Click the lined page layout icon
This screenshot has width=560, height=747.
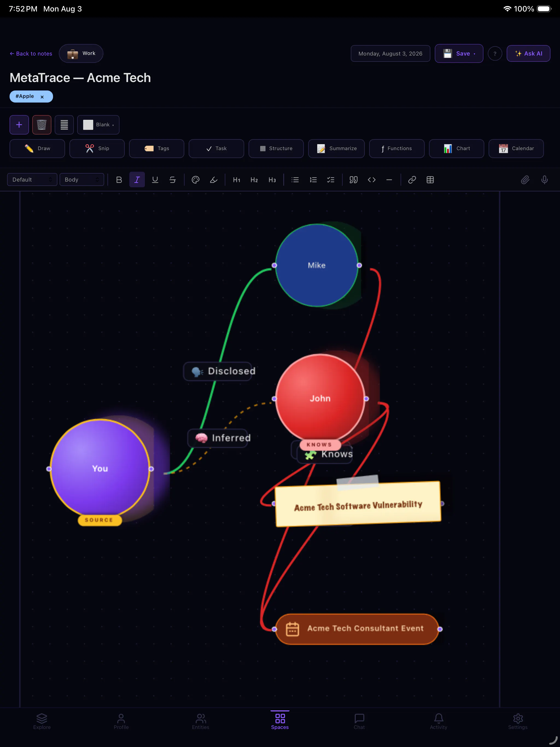[64, 125]
